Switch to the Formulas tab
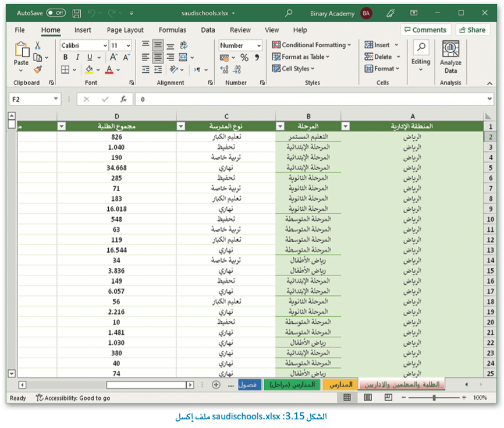504x428 pixels. coord(172,30)
